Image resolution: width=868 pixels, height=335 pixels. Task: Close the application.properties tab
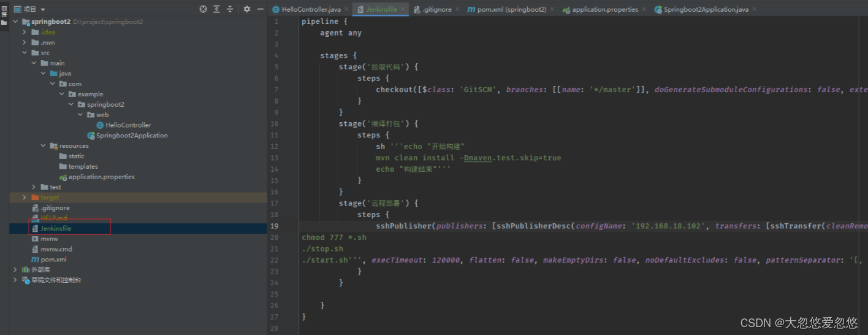coord(645,9)
